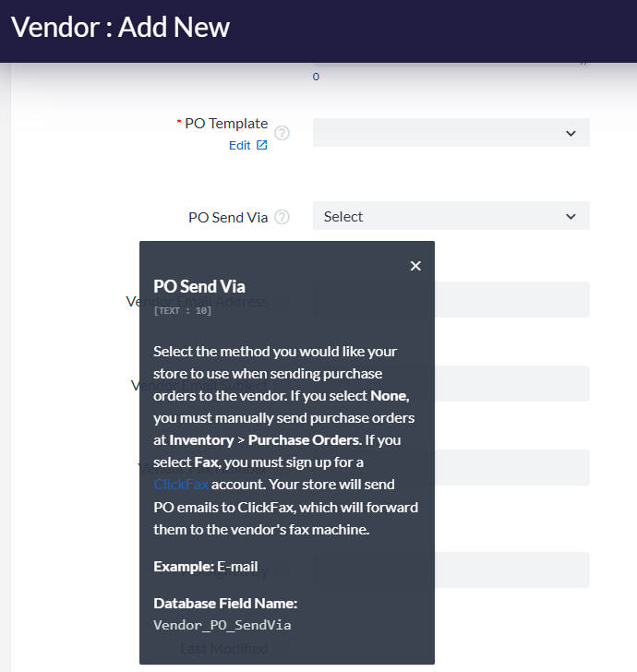The width and height of the screenshot is (637, 672).
Task: Follow the Edit link under PO Template
Action: (x=239, y=145)
